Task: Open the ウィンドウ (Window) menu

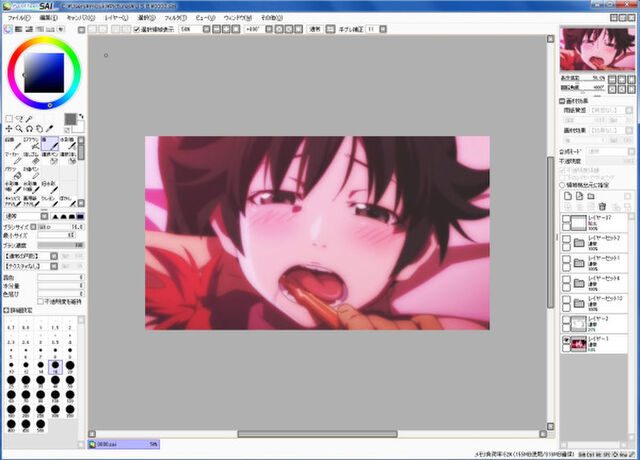Action: [x=238, y=18]
